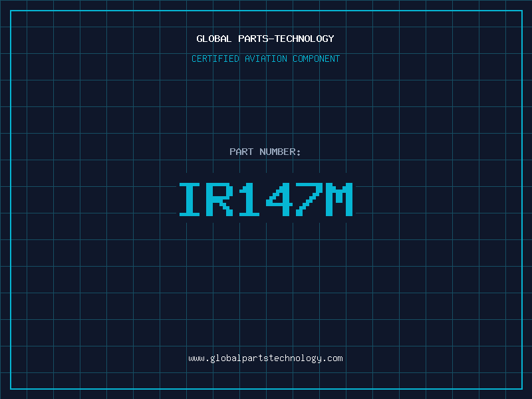Click the digit 7 in IR147M
Screen dimensions: 532x399
click(309, 199)
